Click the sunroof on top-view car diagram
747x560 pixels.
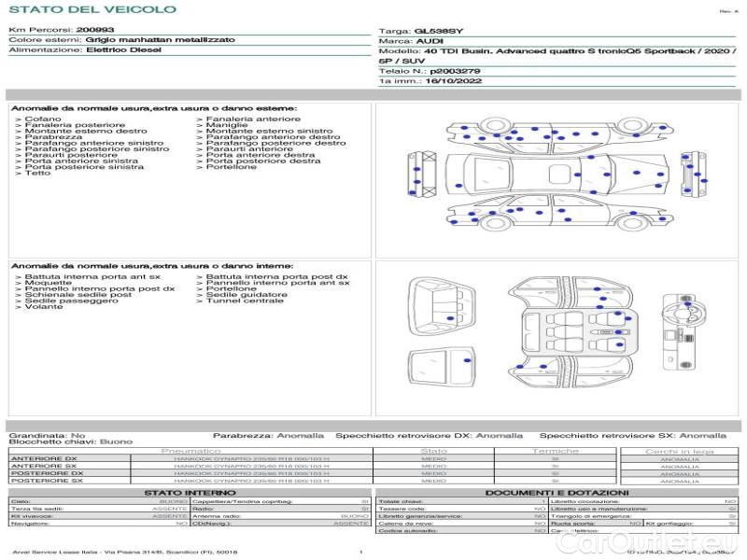[x=558, y=175]
